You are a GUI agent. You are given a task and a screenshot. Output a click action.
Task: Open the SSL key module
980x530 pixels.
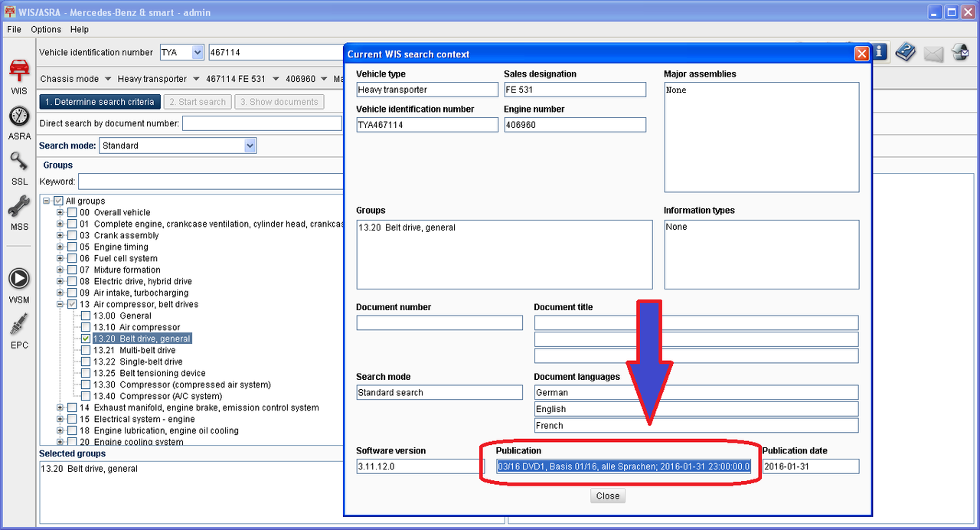[x=19, y=168]
